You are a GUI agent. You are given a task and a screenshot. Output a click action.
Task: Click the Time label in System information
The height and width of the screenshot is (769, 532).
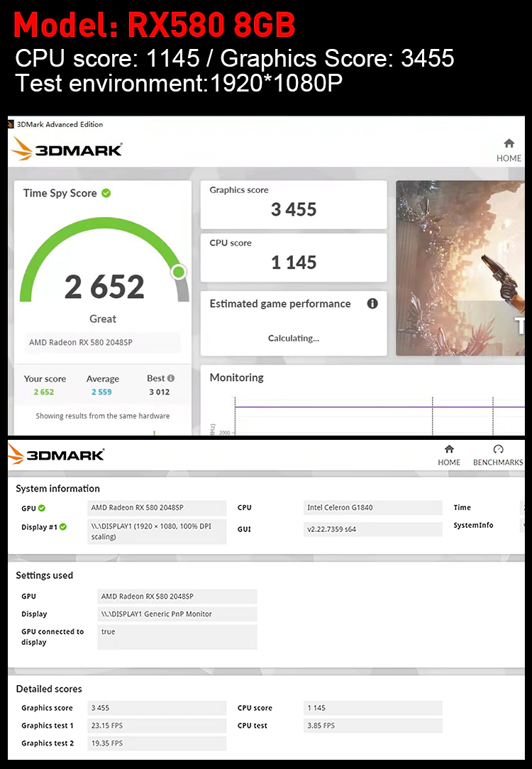(x=462, y=508)
